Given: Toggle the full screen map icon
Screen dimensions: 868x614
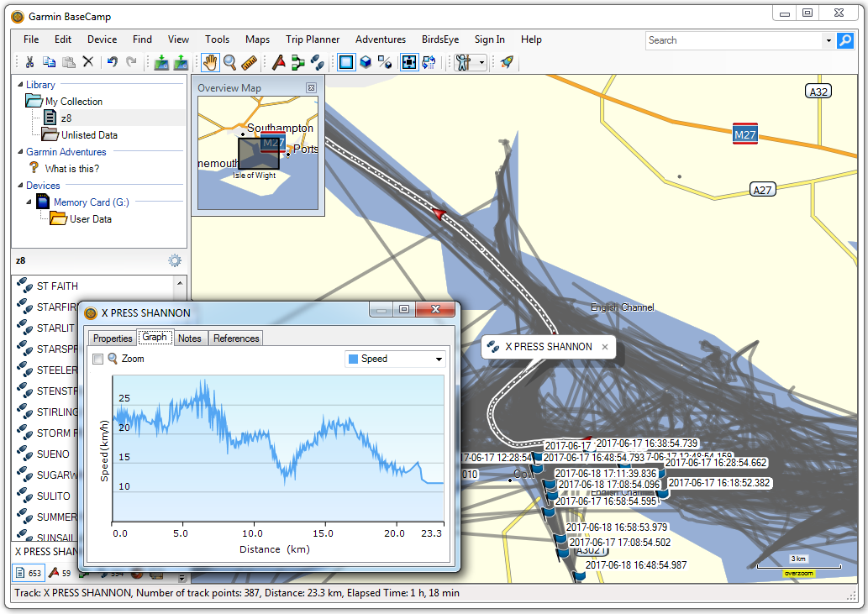Looking at the screenshot, I should pyautogui.click(x=409, y=62).
